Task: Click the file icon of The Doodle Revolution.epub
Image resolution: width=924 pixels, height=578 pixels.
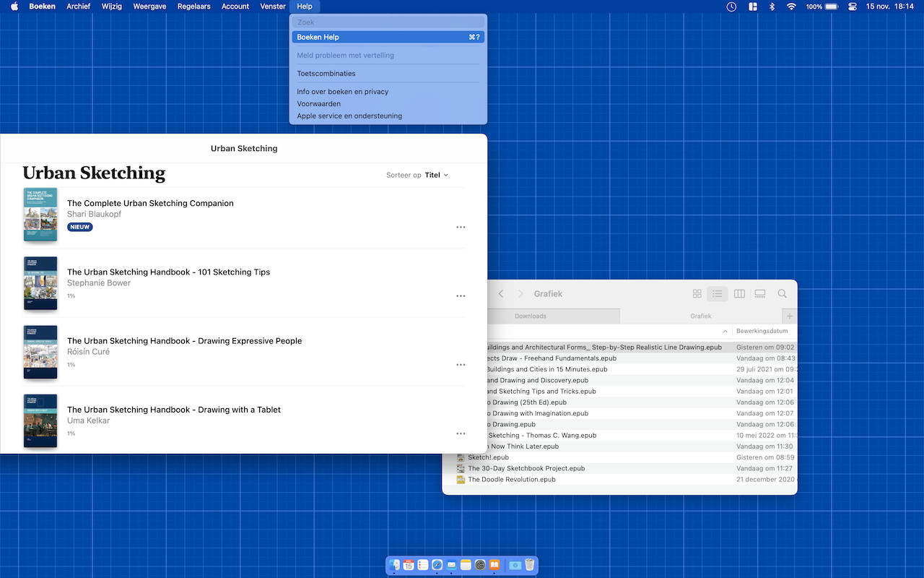Action: (x=461, y=480)
